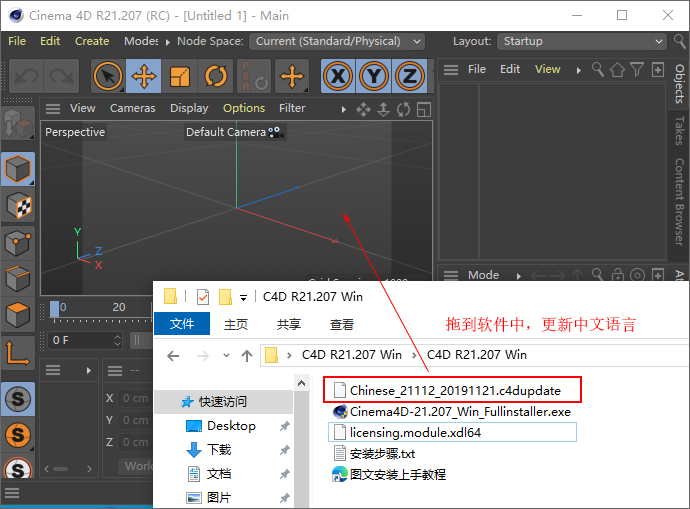This screenshot has height=509, width=690.
Task: Go back in Explorer
Action: point(173,355)
